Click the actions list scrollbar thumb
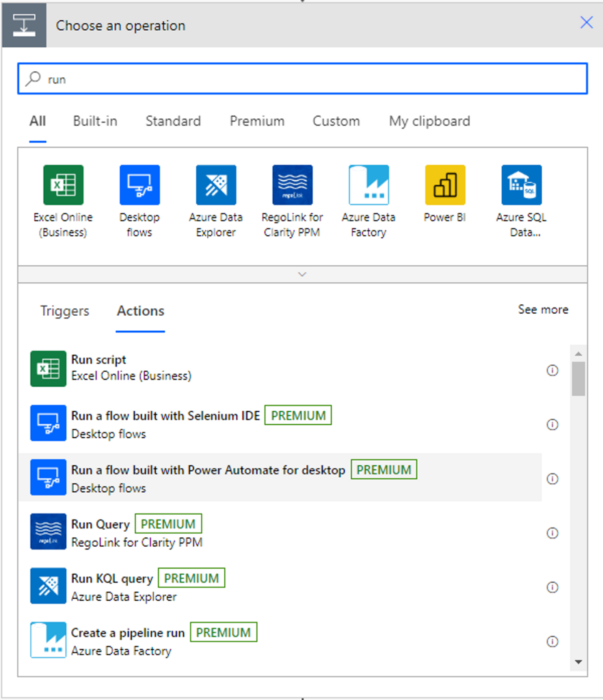The height and width of the screenshot is (700, 603). pyautogui.click(x=578, y=379)
